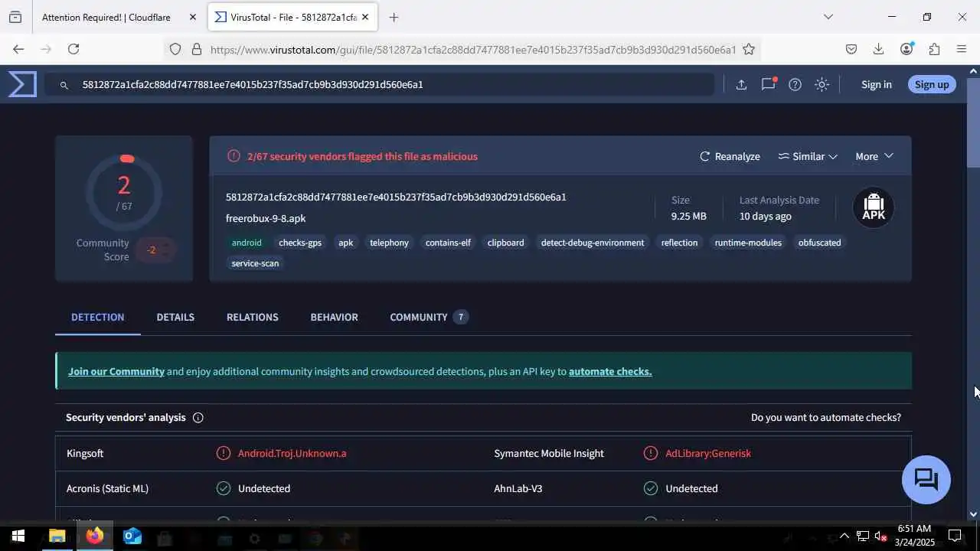Viewport: 980px width, 551px height.
Task: Click the reflection tag
Action: tap(679, 243)
